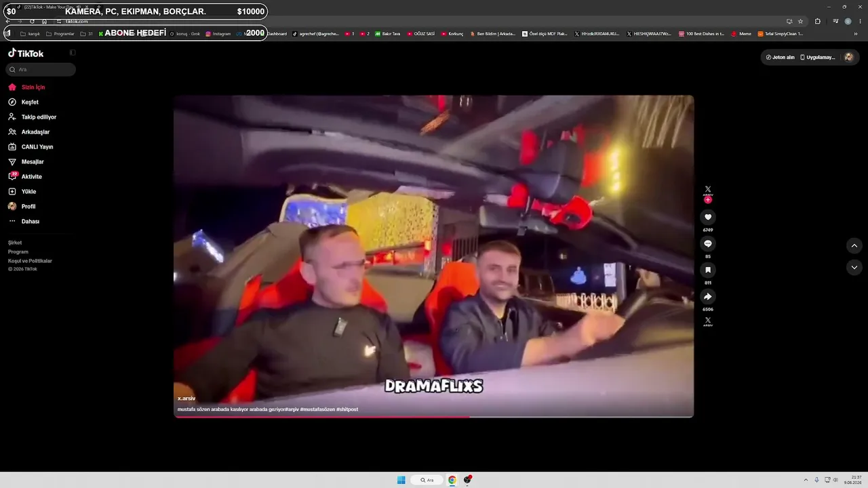Share the video using the arrow icon

coord(708,296)
